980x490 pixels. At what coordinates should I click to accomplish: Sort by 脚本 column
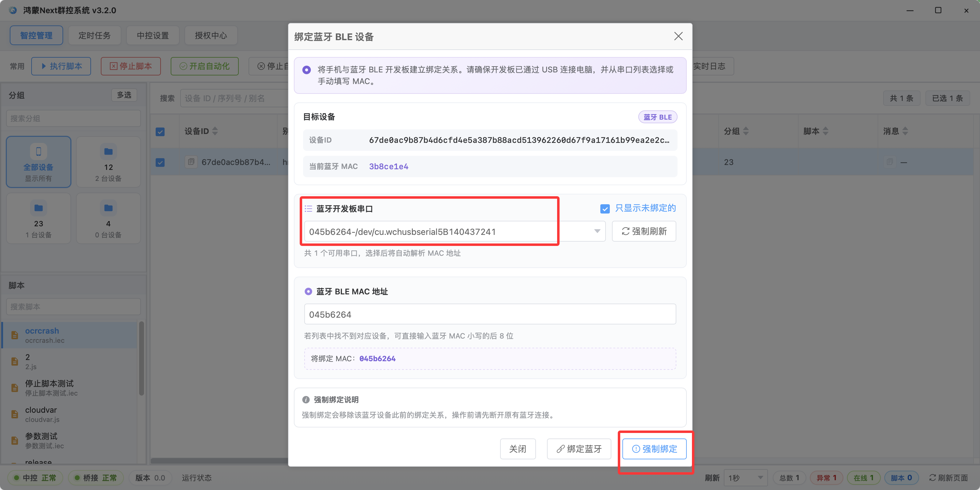tap(825, 131)
